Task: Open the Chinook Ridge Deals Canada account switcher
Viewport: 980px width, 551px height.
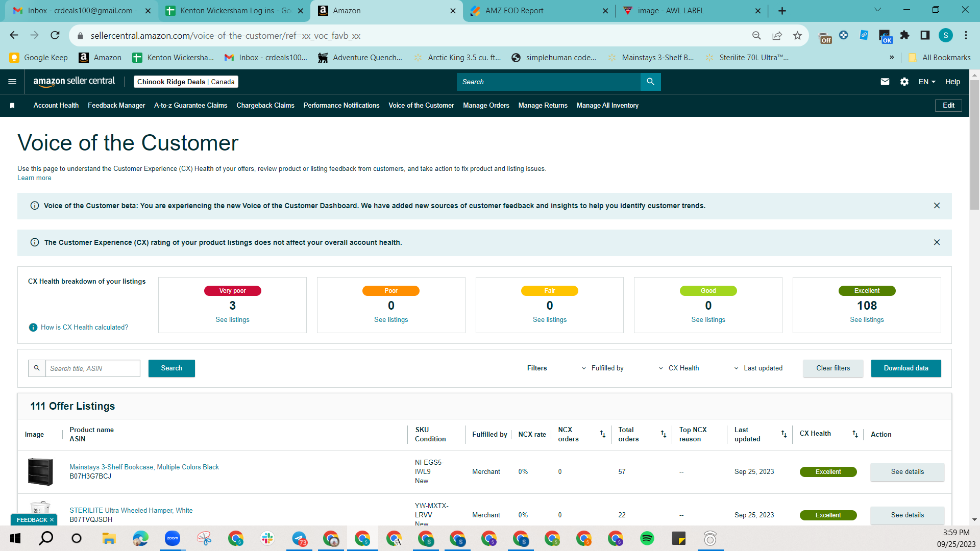Action: tap(186, 82)
